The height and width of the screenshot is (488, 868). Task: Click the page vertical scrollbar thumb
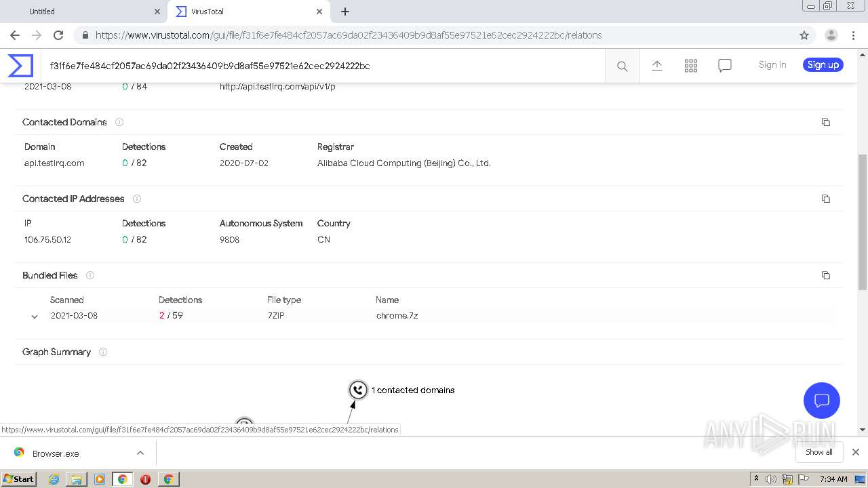[863, 222]
